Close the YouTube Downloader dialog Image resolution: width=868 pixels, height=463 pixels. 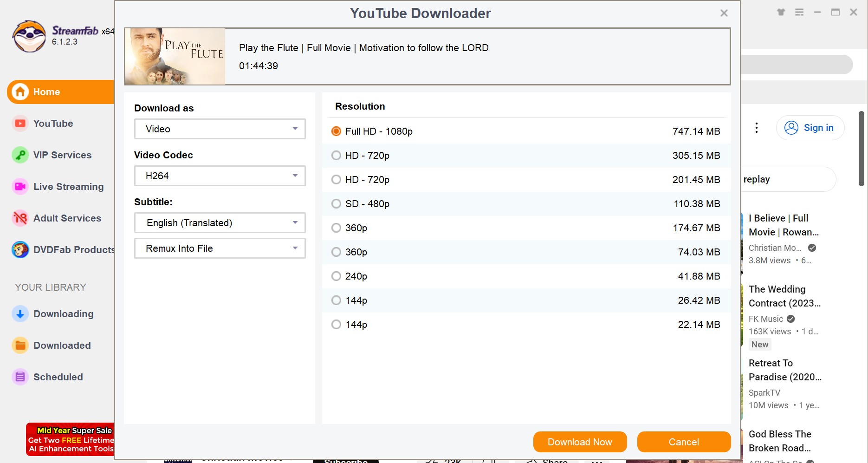724,13
